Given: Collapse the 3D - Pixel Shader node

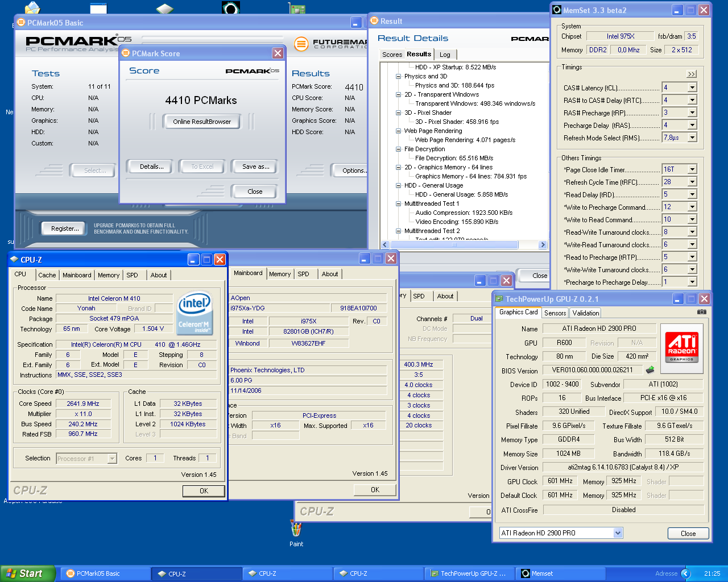Looking at the screenshot, I should [x=399, y=113].
